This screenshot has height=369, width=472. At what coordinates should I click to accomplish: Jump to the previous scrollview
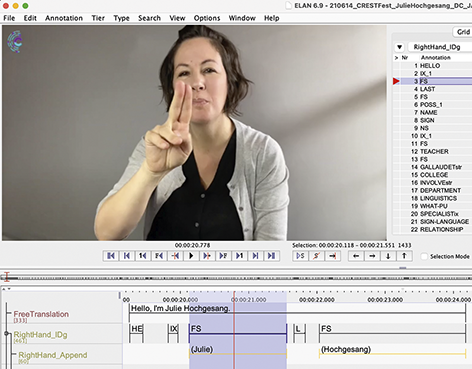127,256
